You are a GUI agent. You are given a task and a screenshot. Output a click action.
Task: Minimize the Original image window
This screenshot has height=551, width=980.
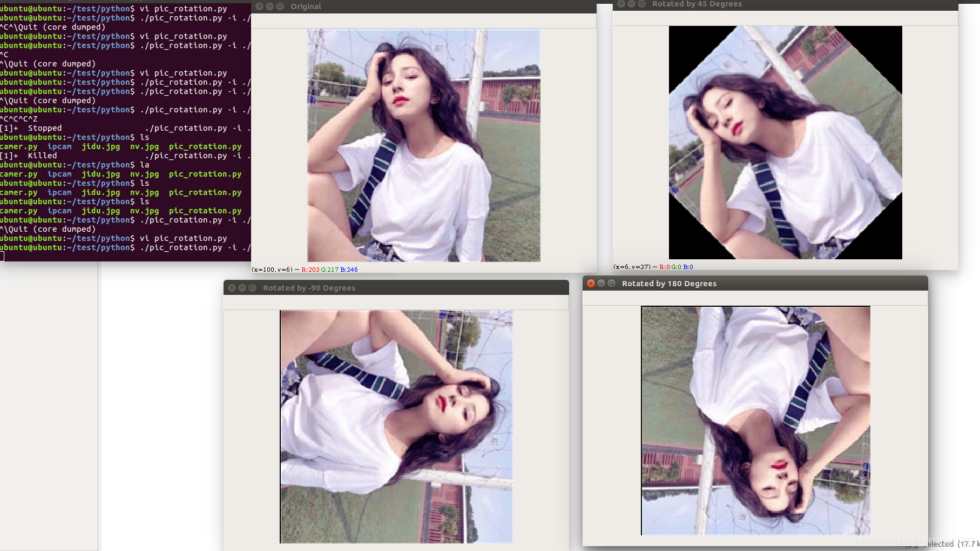click(x=269, y=6)
